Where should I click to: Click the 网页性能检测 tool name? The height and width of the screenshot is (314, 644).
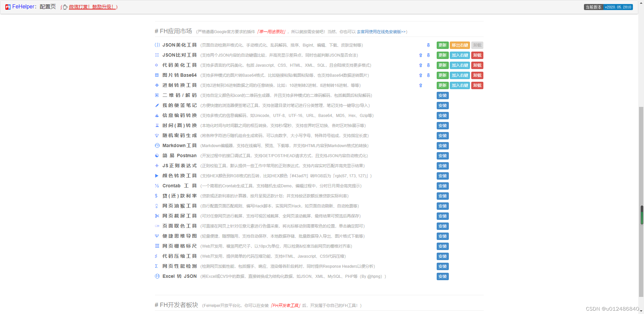179,266
